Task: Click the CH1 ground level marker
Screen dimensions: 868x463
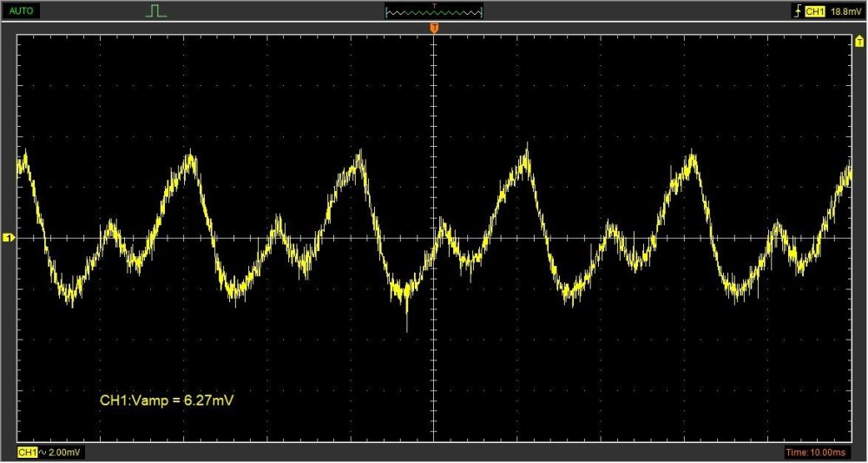Action: point(10,237)
